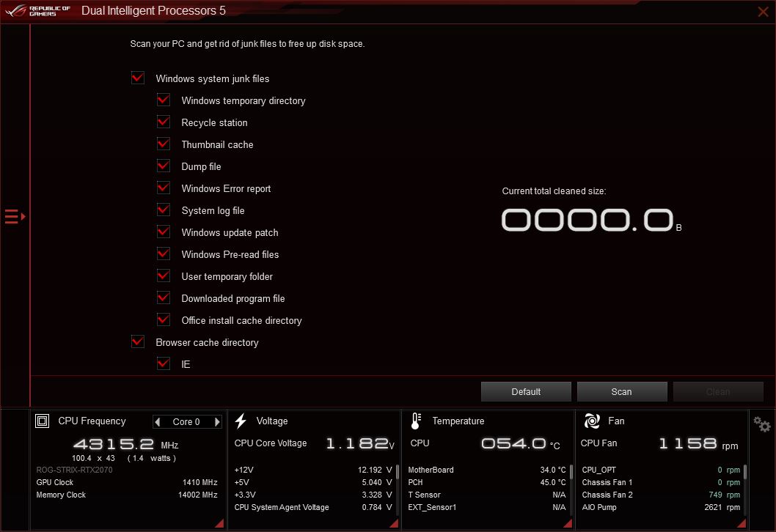This screenshot has height=532, width=776.
Task: Uncheck Browser cache directory
Action: [138, 341]
